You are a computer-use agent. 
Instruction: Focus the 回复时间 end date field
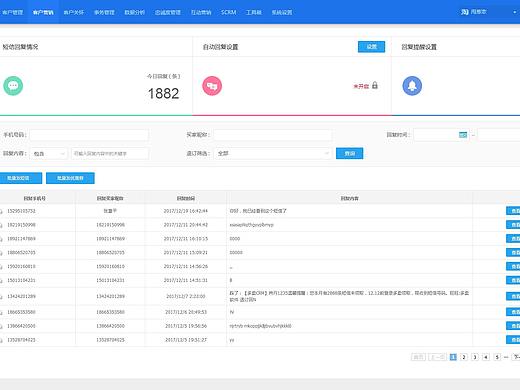tap(499, 135)
